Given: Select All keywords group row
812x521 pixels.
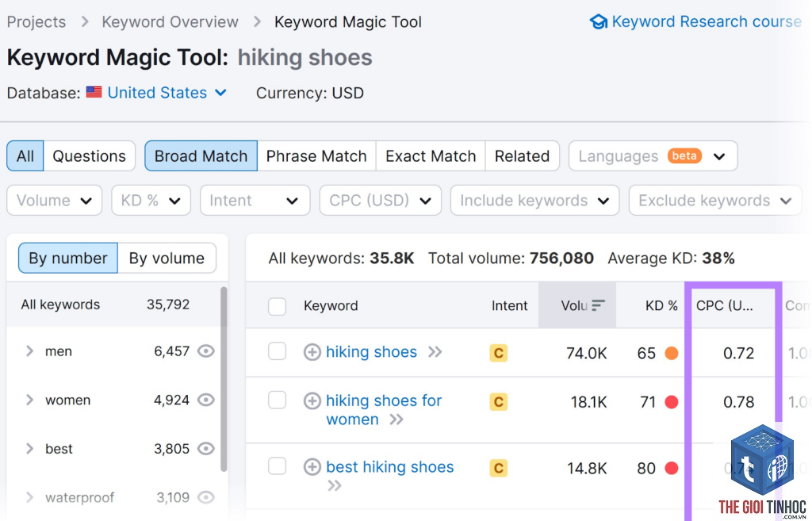Looking at the screenshot, I should point(114,305).
